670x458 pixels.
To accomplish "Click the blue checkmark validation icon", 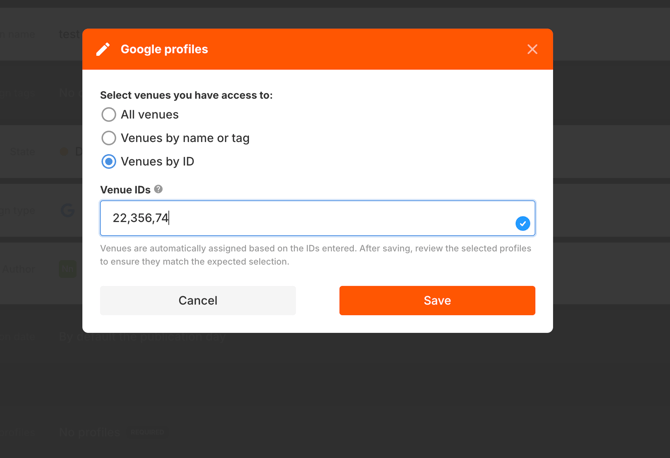I will click(x=522, y=223).
